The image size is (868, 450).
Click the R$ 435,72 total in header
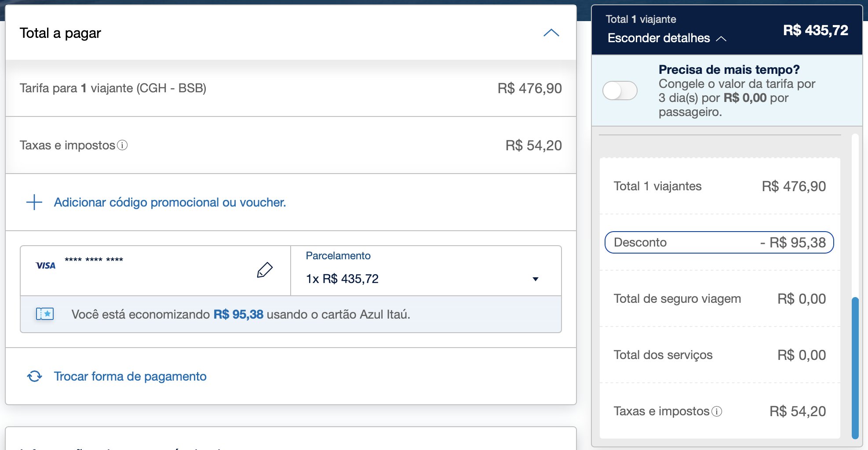click(815, 30)
